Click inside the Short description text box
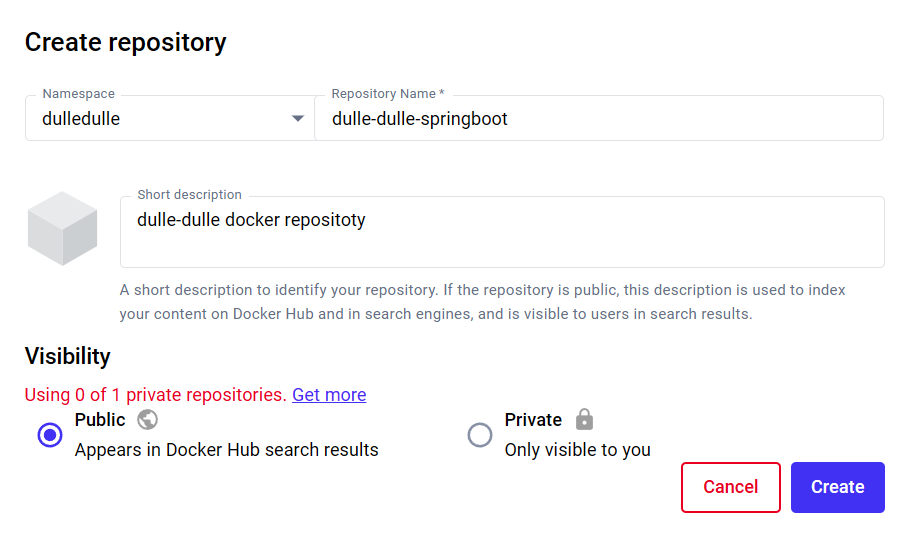The height and width of the screenshot is (538, 901). (502, 232)
